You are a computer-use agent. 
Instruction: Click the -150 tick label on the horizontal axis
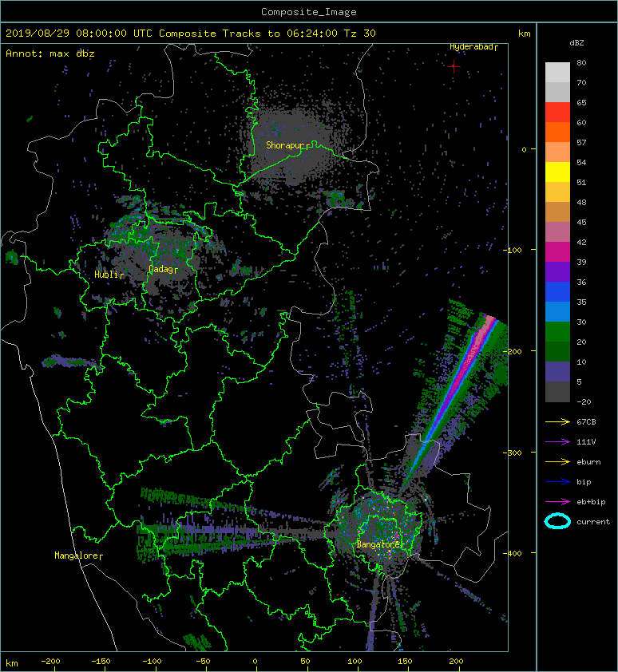point(101,662)
